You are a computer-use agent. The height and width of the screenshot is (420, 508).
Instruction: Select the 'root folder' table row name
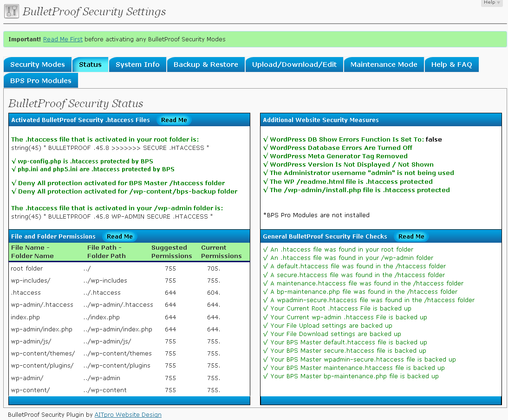(x=26, y=268)
